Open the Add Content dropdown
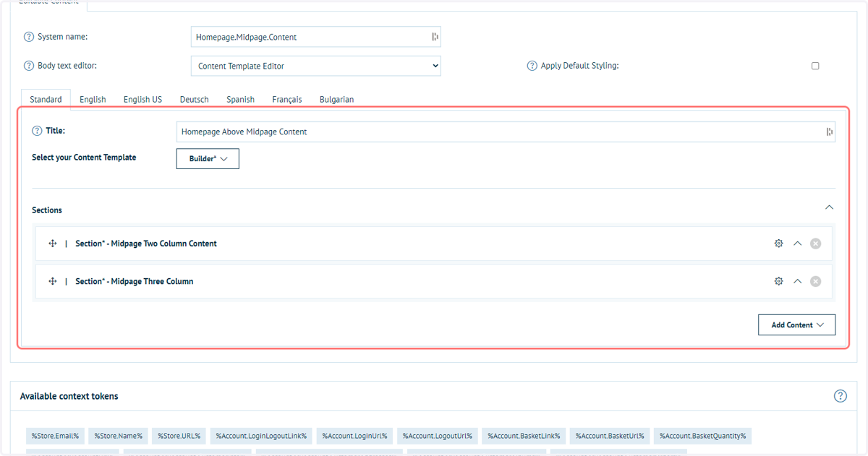868x456 pixels. 796,324
